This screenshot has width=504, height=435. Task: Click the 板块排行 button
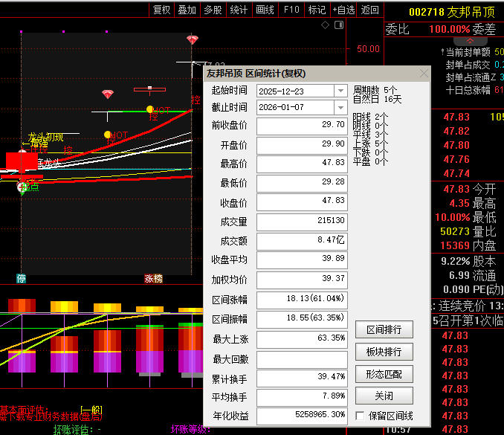point(384,352)
